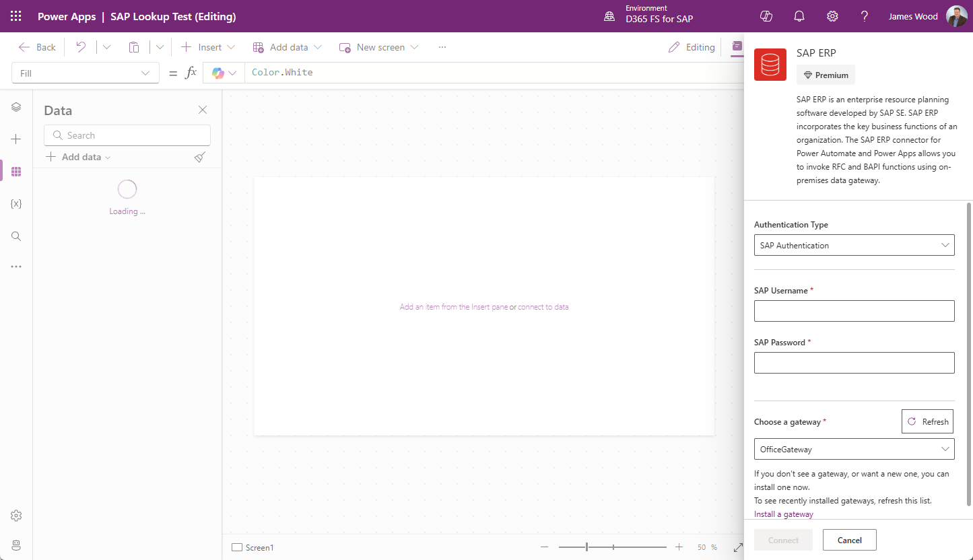Open the notifications bell icon
Viewport: 973px width, 560px height.
point(799,16)
